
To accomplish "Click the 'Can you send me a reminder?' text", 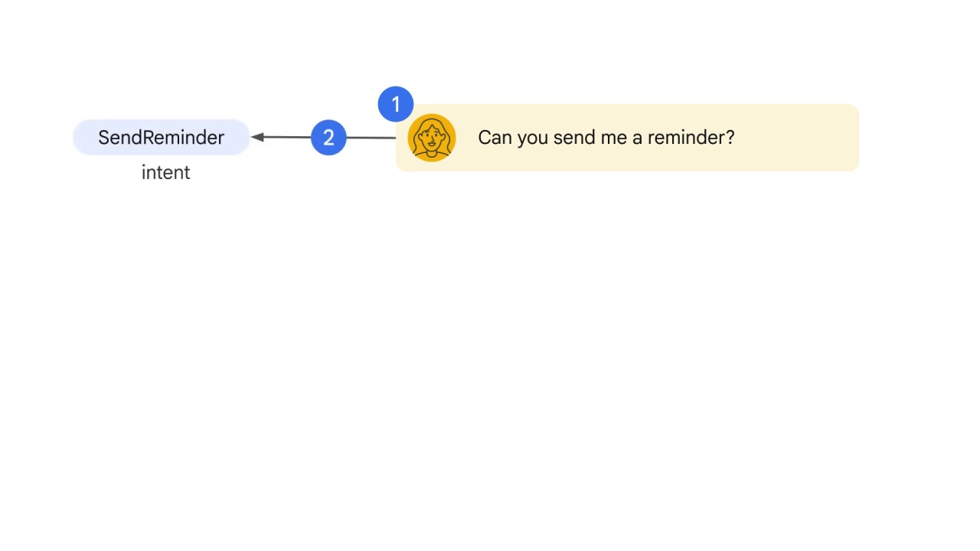I will tap(606, 138).
